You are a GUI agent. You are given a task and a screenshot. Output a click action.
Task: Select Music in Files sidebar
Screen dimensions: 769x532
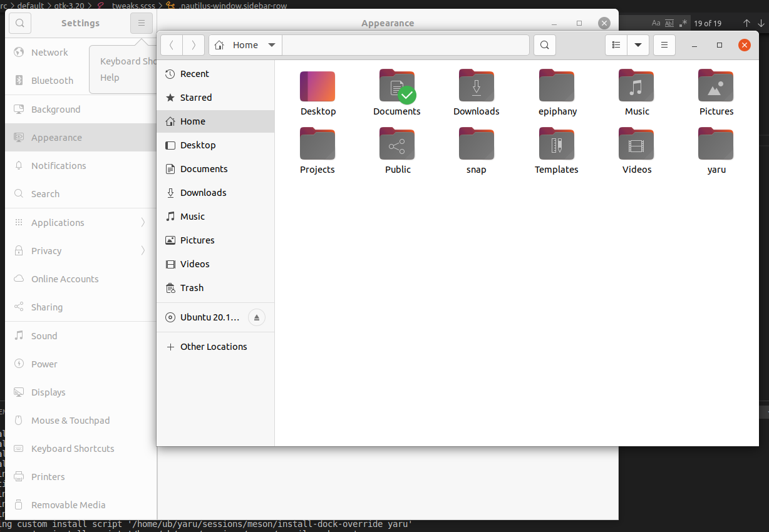tap(215, 217)
